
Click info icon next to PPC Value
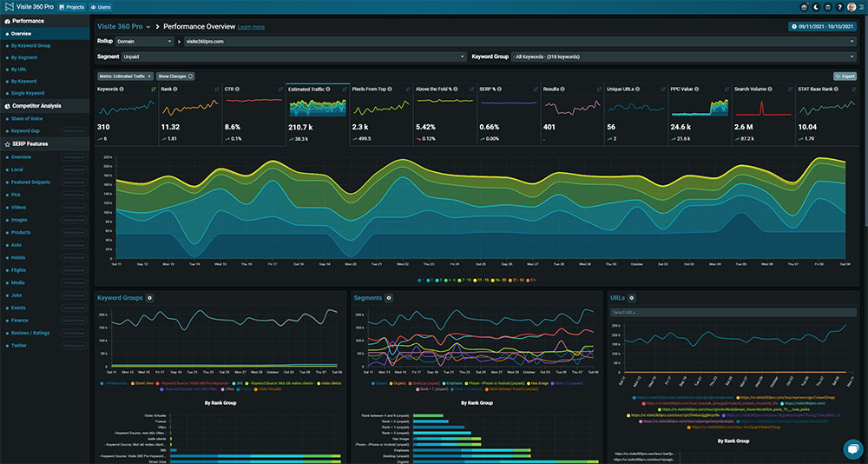(x=698, y=89)
